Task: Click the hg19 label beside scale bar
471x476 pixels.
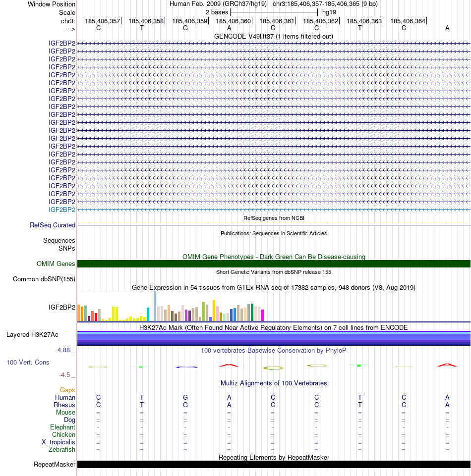Action: [329, 12]
